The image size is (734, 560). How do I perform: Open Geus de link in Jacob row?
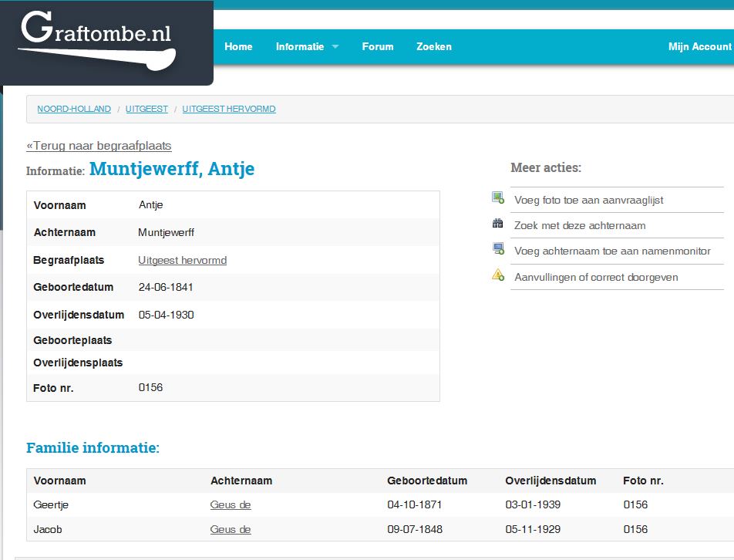click(231, 529)
